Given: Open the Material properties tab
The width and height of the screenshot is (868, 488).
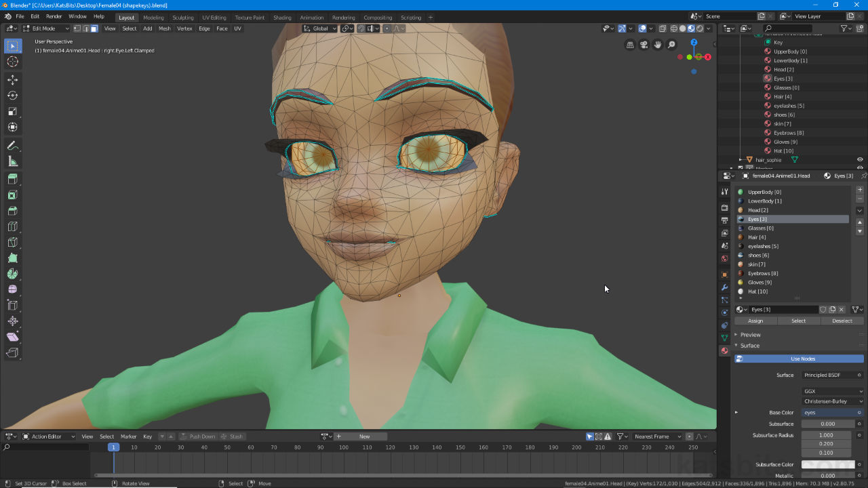Looking at the screenshot, I should tap(724, 350).
